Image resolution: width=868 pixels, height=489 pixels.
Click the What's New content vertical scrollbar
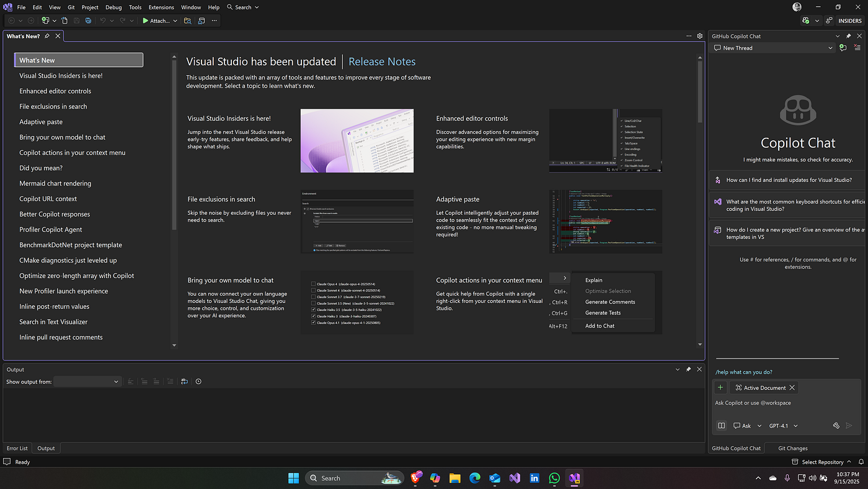pos(700,93)
